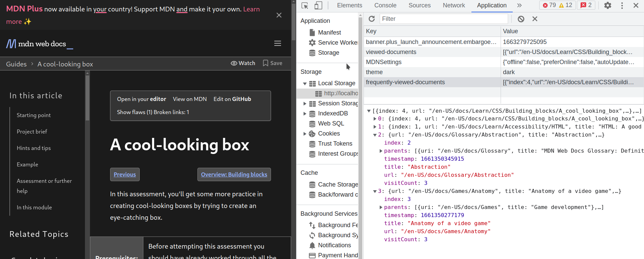Open Trust Tokens storage item

pyautogui.click(x=335, y=144)
